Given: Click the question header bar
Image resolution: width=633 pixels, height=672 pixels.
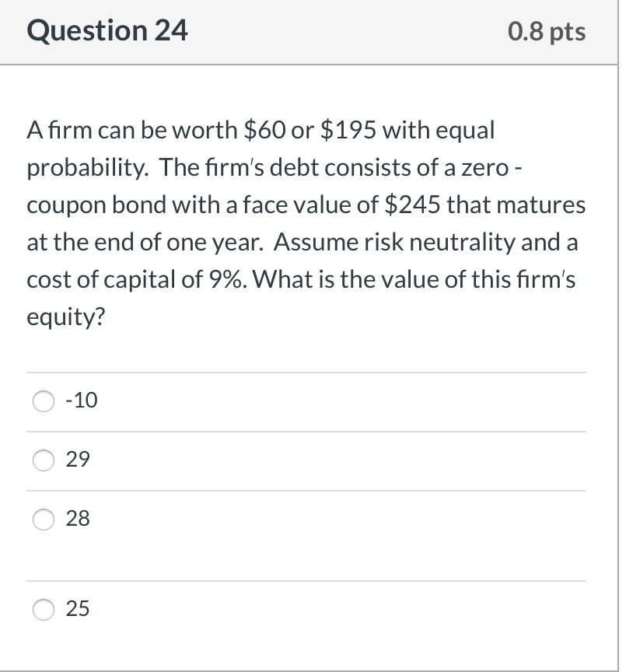Looking at the screenshot, I should tap(311, 31).
